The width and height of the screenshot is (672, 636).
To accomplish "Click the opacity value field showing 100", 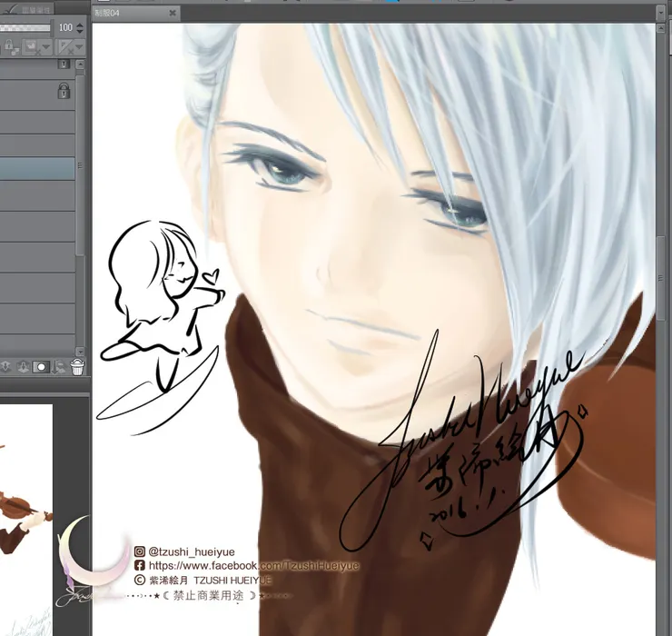I will click(65, 28).
